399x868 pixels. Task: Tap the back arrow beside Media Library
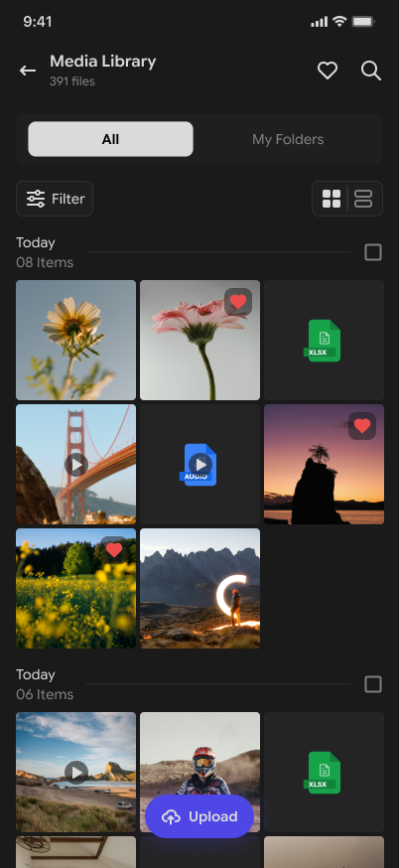tap(28, 71)
